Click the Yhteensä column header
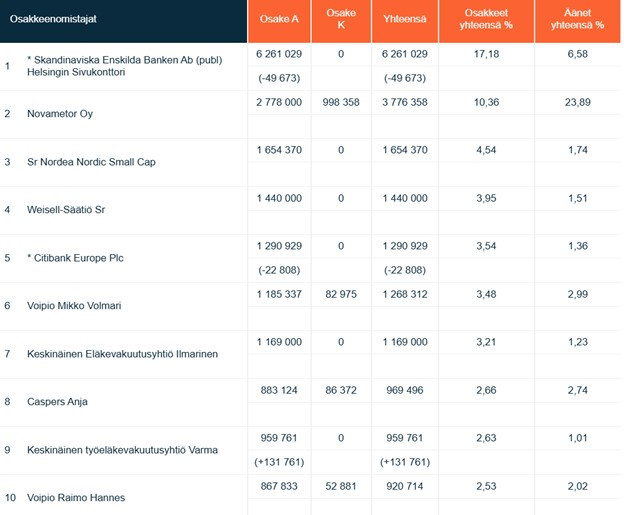 [405, 19]
